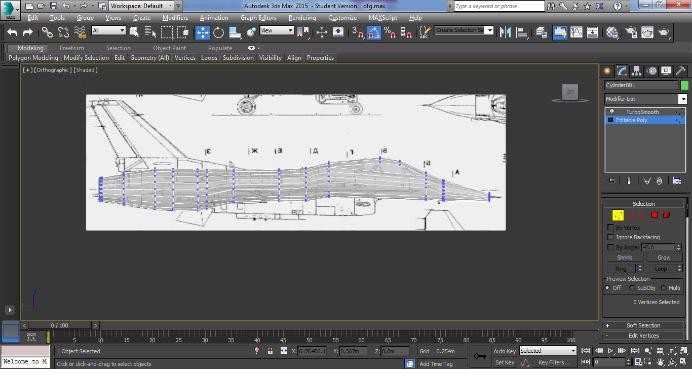Switch to the Freeform ribbon tab
Screen dimensions: 692x382
[x=71, y=48]
